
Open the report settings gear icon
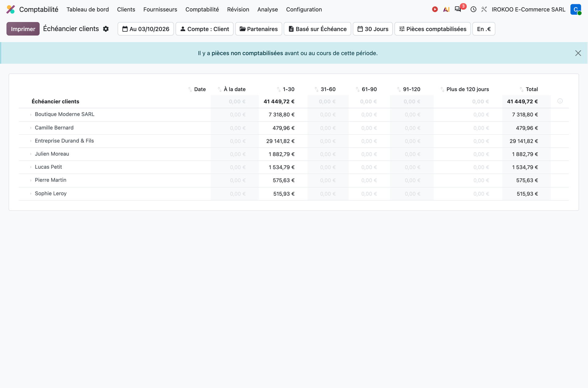point(106,29)
